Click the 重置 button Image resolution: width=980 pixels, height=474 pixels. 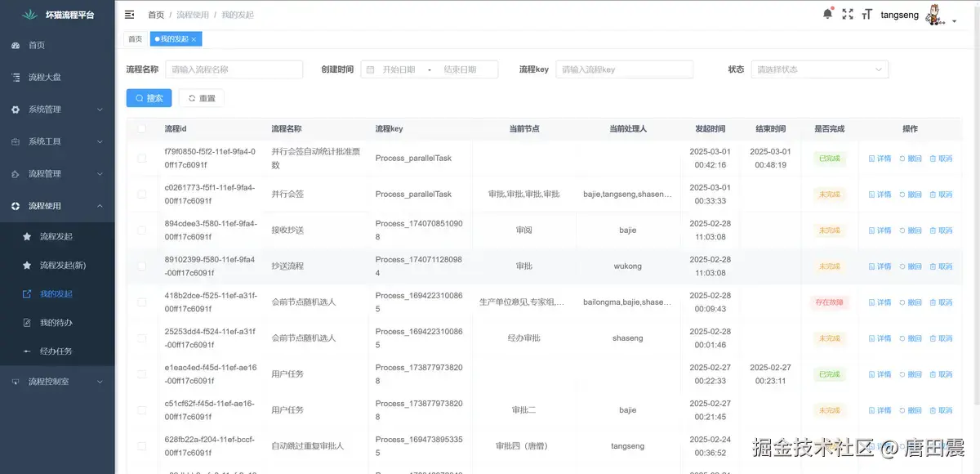pyautogui.click(x=201, y=98)
